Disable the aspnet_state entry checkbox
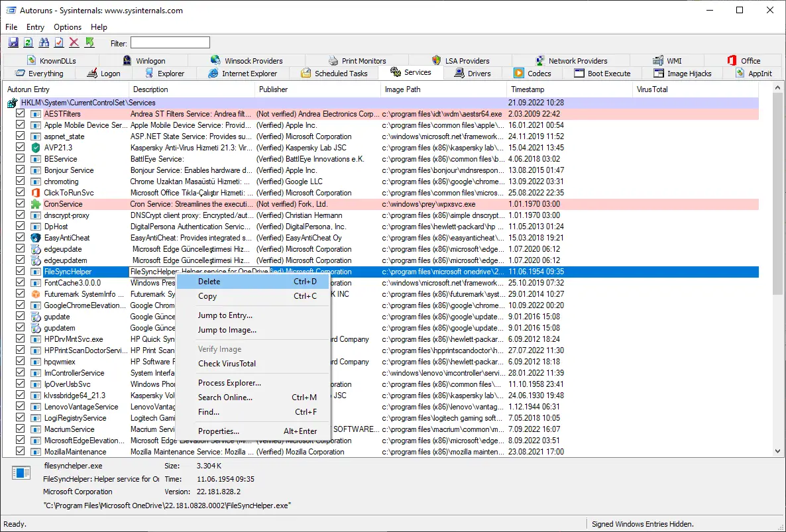Screen dimensions: 786x532 20,136
